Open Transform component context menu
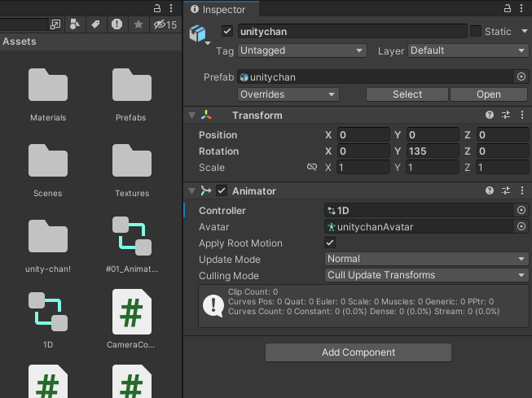The height and width of the screenshot is (398, 532). tap(522, 116)
